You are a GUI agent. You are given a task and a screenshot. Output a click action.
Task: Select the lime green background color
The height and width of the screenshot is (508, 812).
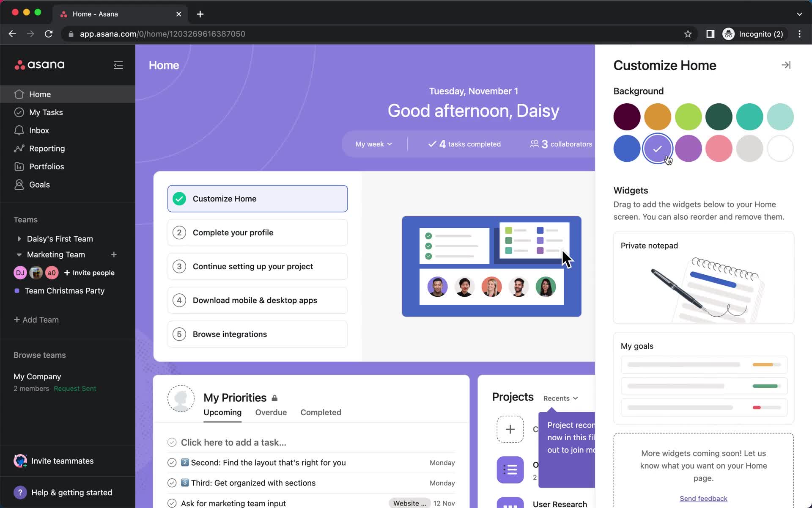(x=688, y=117)
